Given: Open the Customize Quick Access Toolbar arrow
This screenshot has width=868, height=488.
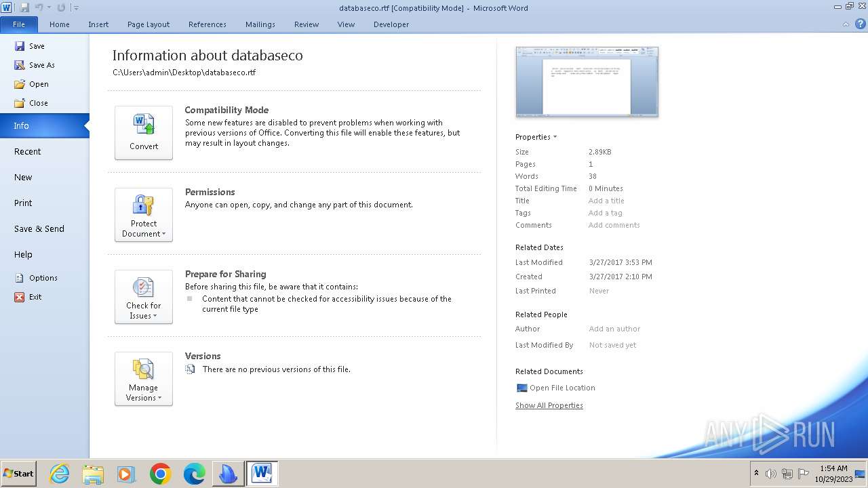Looking at the screenshot, I should tap(76, 8).
